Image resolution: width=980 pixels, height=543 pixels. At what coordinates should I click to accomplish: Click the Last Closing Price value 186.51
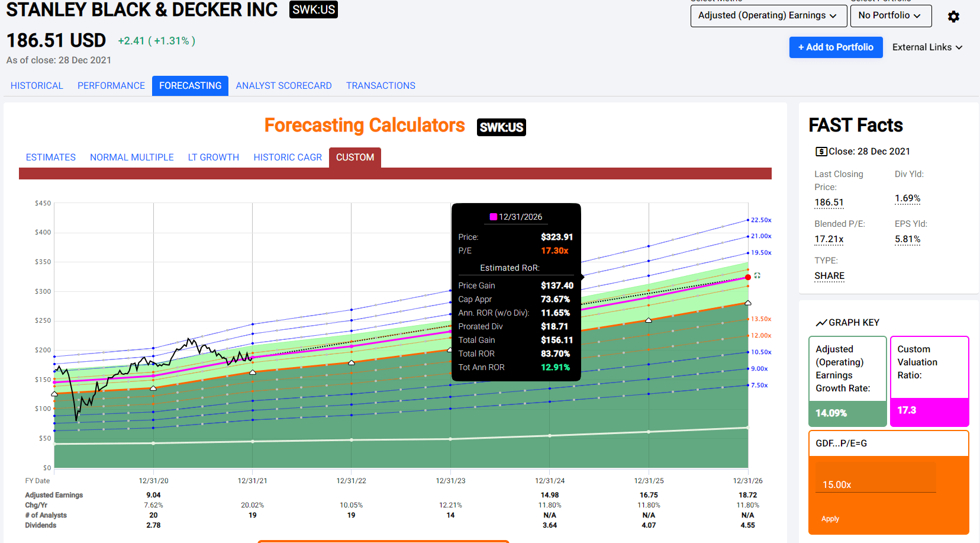coord(829,203)
